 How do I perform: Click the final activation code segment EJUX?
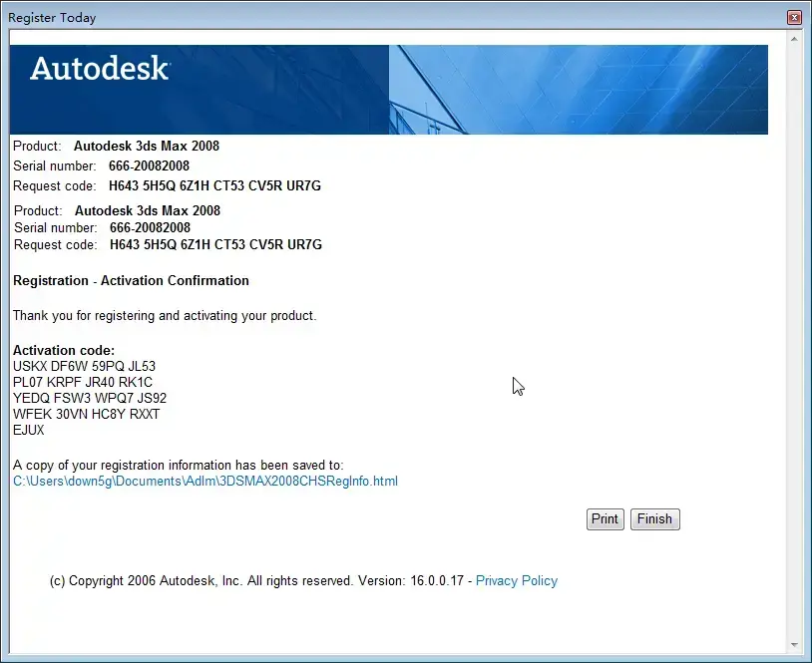[29, 430]
